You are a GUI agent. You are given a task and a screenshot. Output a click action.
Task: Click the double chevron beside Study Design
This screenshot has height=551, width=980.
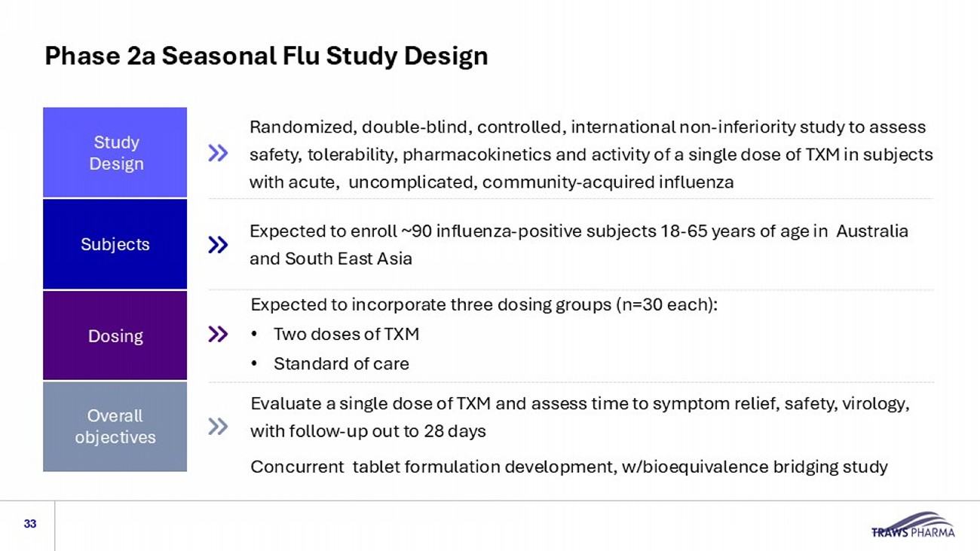[218, 154]
